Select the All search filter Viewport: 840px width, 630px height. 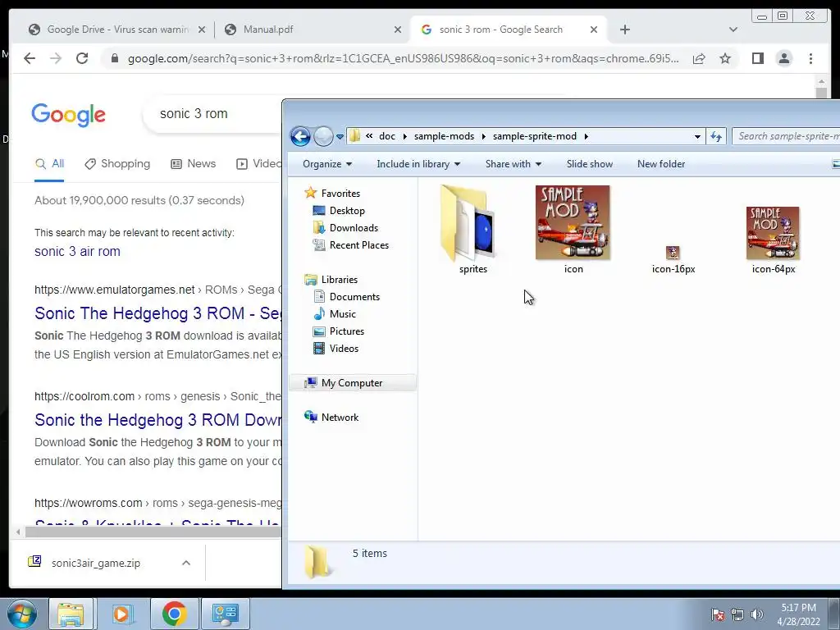(x=49, y=164)
